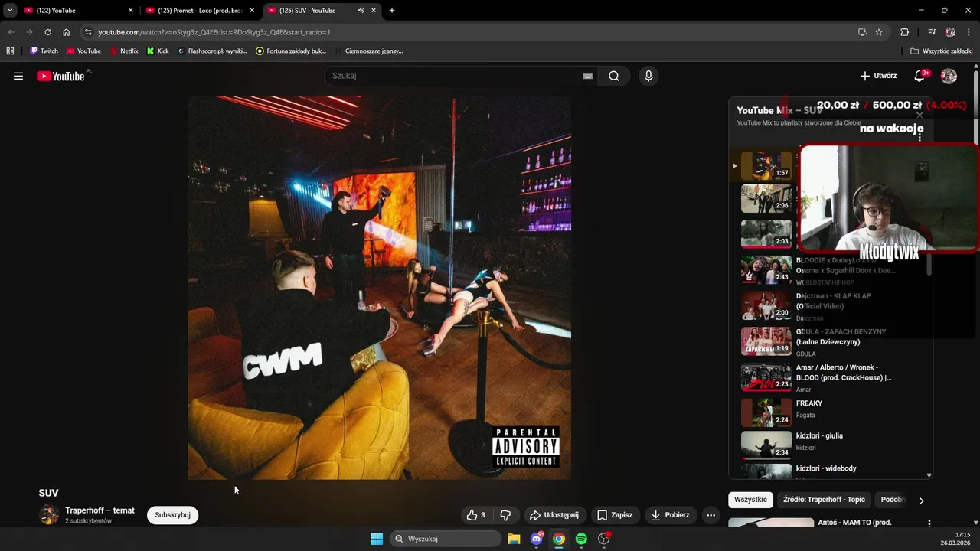This screenshot has height=551, width=980.
Task: Open the Windows Start menu
Action: pos(377,539)
